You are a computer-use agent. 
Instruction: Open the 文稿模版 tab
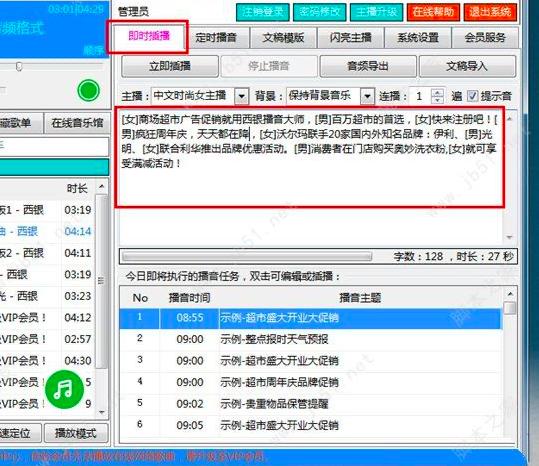click(283, 37)
